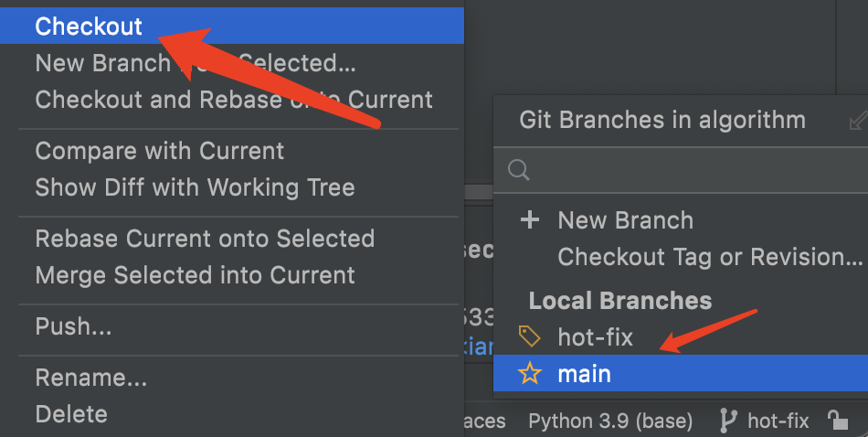
Task: Click the magnifier icon in branch search
Action: pos(519,169)
